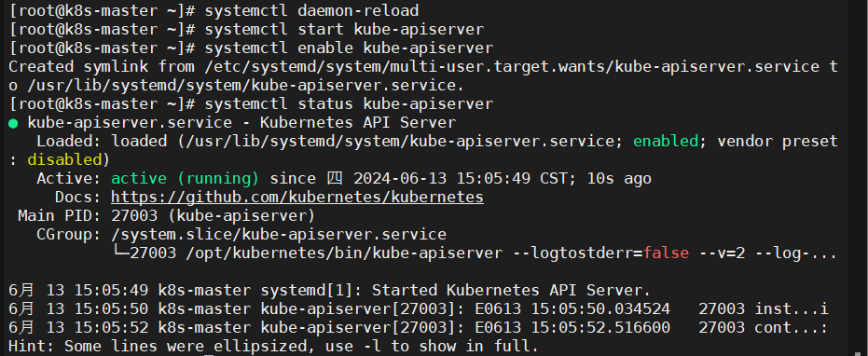
Task: Click the green 'enabled' status word
Action: point(666,141)
